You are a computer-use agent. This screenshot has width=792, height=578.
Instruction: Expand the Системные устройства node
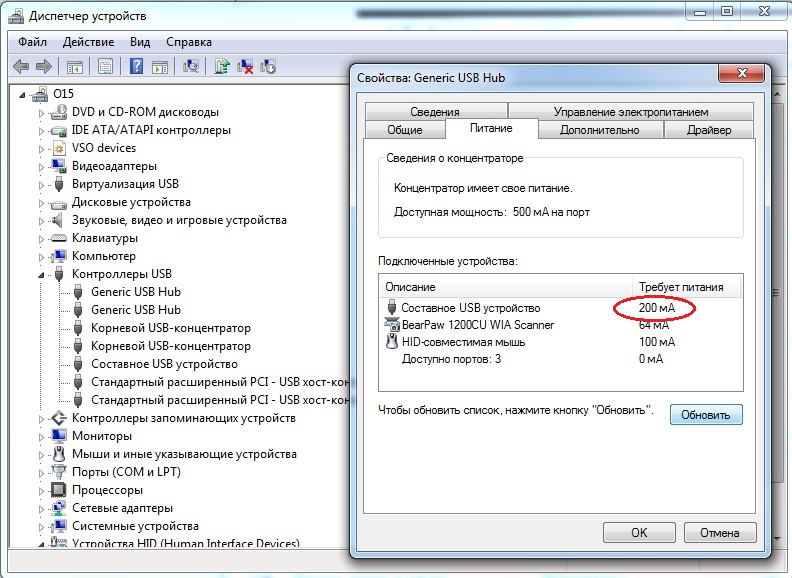point(41,527)
